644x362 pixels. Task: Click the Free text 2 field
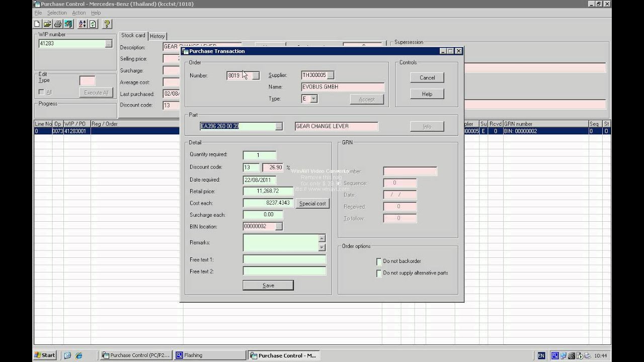284,271
